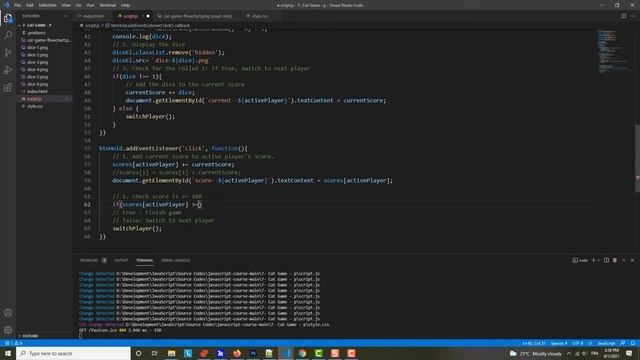
Task: Switch to the index.html editor tab
Action: point(93,16)
